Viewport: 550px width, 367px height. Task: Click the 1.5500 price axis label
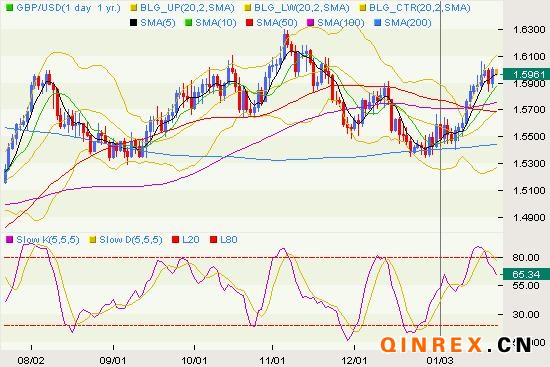(x=529, y=136)
